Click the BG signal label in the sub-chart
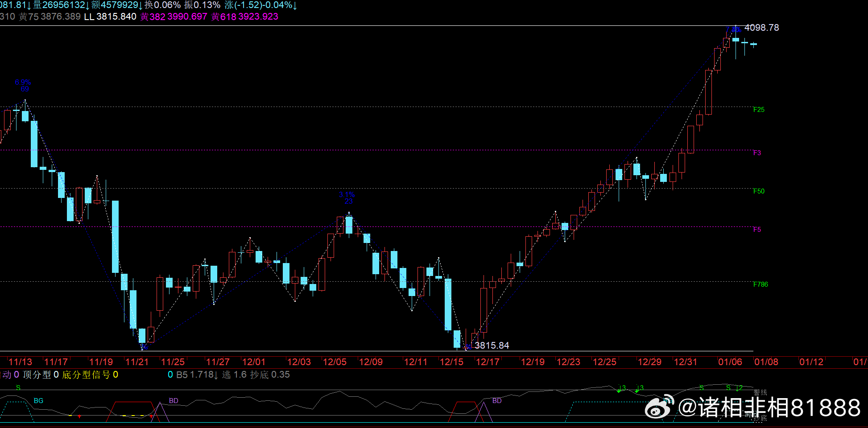 39,401
